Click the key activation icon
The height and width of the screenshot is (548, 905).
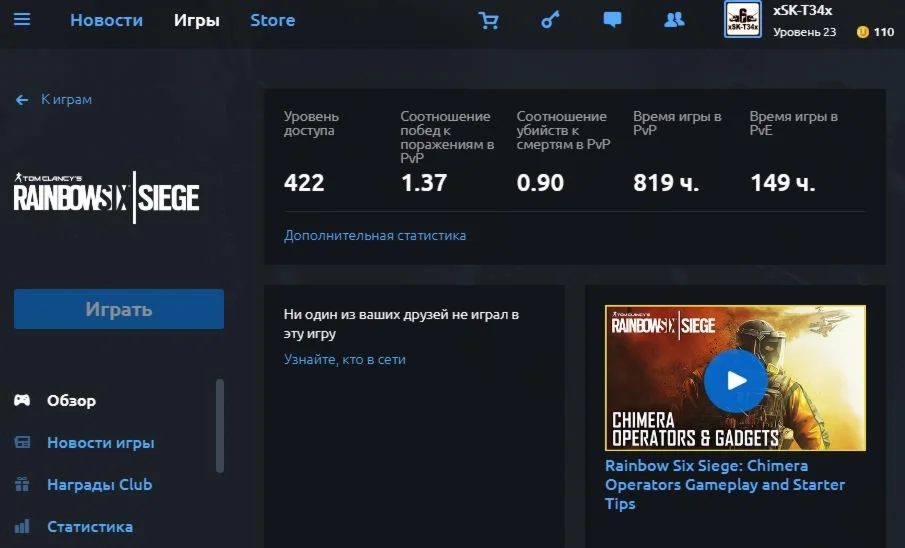[550, 20]
